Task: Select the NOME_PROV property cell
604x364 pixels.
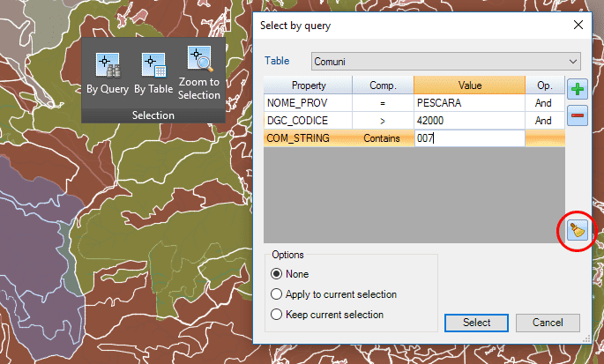Action: 308,103
